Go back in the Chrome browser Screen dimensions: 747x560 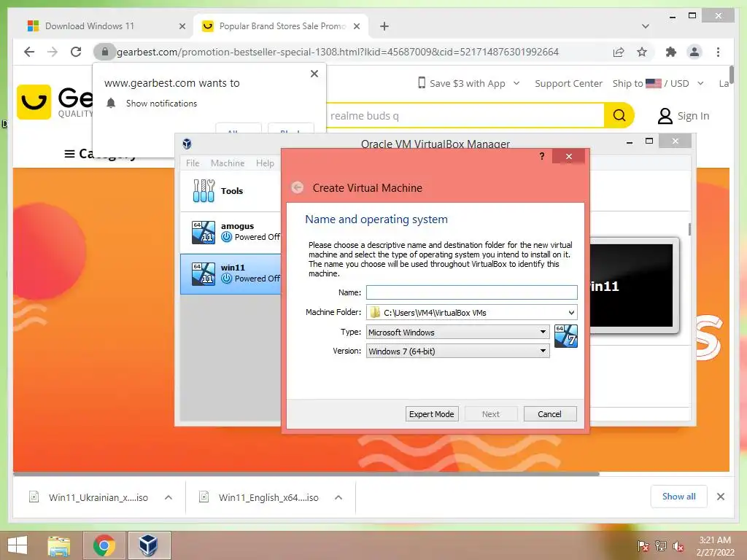coord(29,52)
